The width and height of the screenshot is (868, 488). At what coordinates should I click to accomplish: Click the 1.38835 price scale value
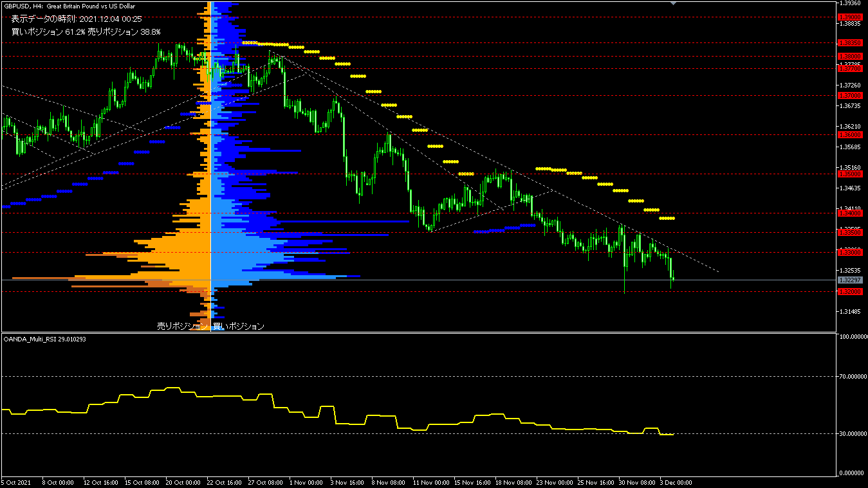(x=851, y=24)
